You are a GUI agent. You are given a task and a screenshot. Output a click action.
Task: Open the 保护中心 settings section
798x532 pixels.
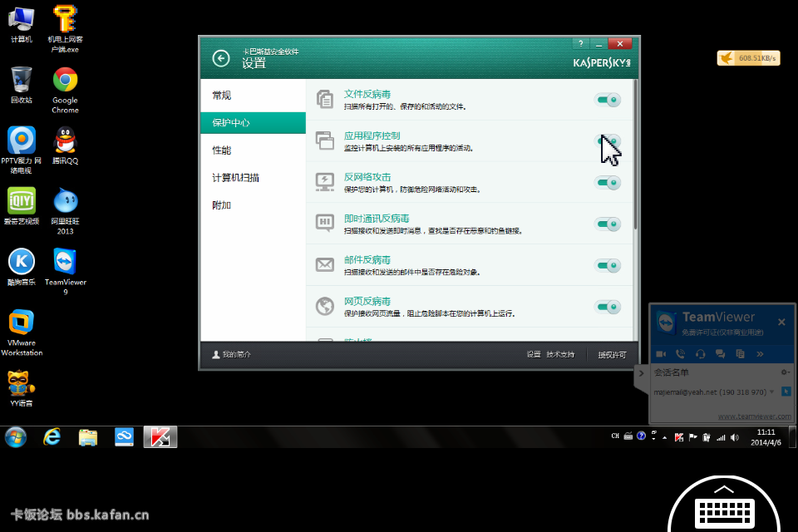tap(254, 123)
